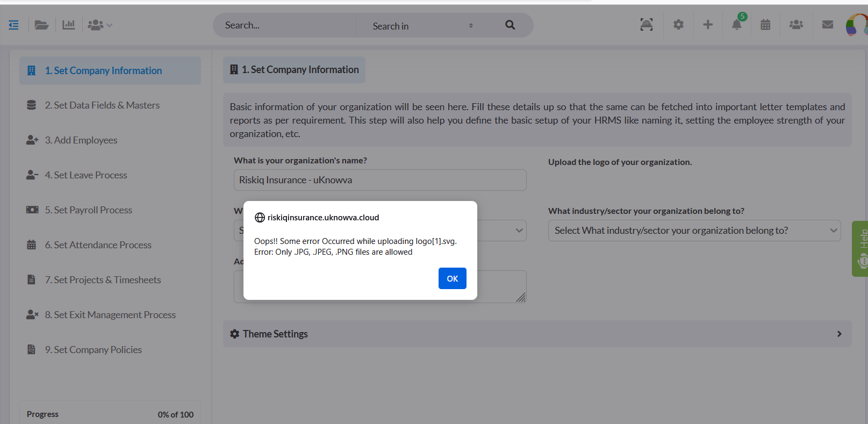Open the bar chart reports icon

[x=68, y=25]
